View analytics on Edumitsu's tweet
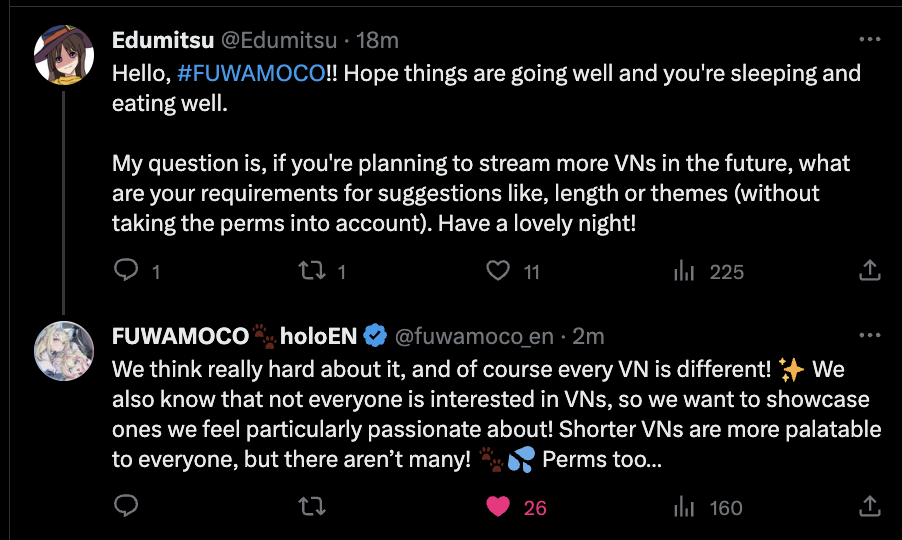Viewport: 902px width, 540px height. (685, 270)
